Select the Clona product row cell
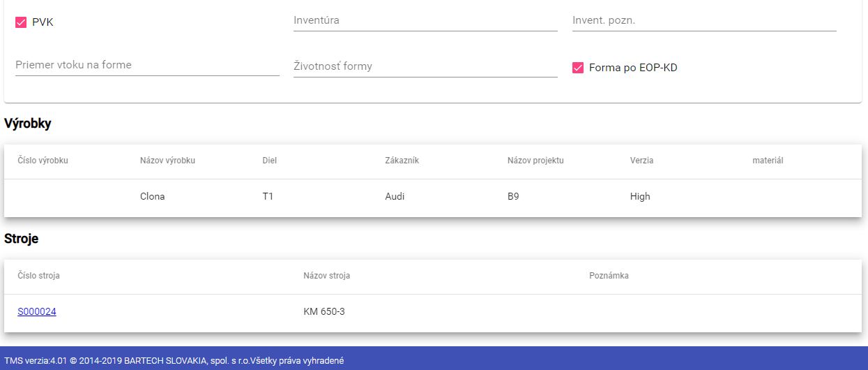This screenshot has height=370, width=868. tap(153, 197)
